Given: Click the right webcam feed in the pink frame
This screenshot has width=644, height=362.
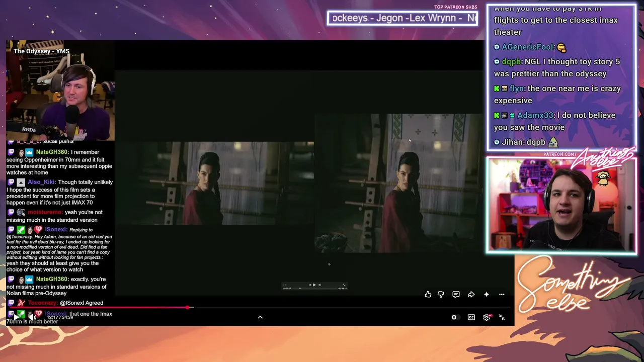Looking at the screenshot, I should [x=561, y=205].
